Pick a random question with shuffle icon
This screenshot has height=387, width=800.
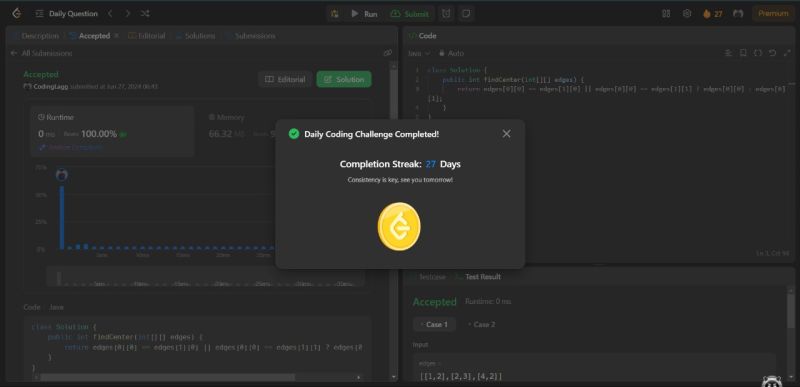point(145,14)
